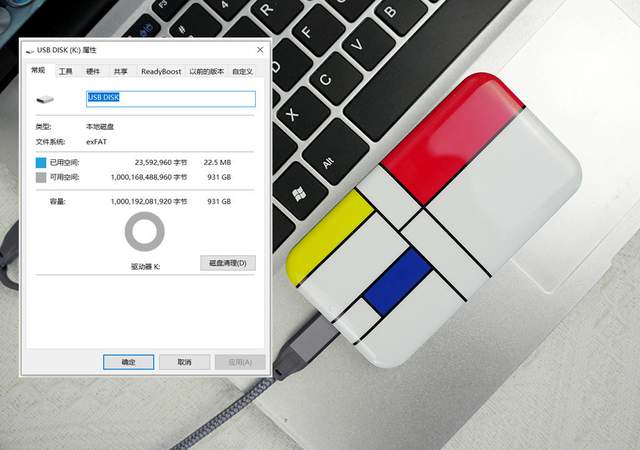Viewport: 640px width, 450px height.
Task: Click the drive icon beside name field
Action: pos(45,99)
